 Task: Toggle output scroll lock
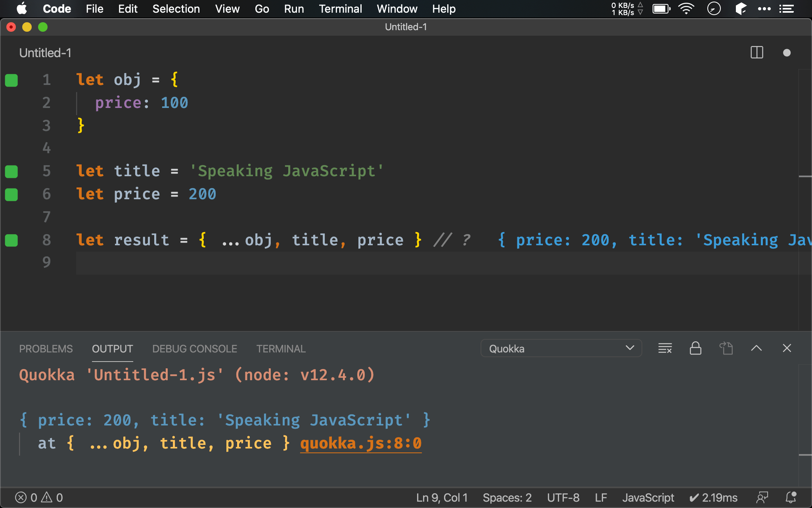click(x=695, y=348)
